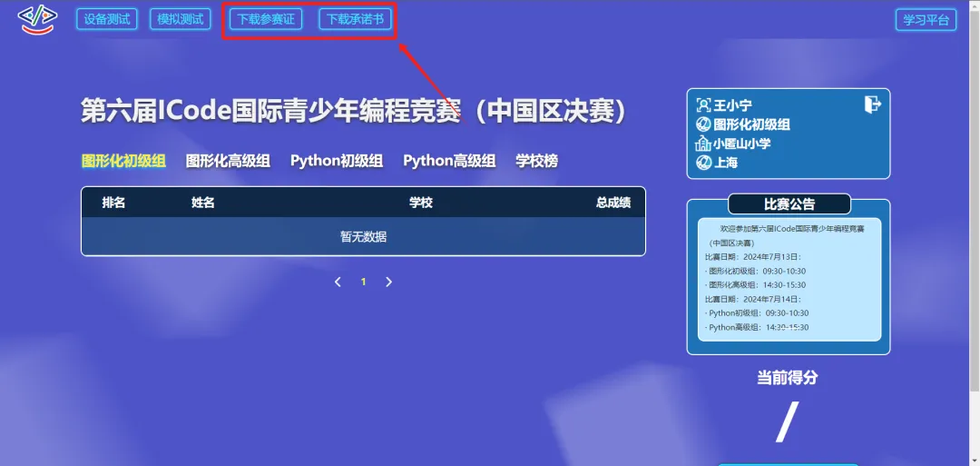The width and height of the screenshot is (980, 466).
Task: Click the city label 上海
Action: (726, 163)
